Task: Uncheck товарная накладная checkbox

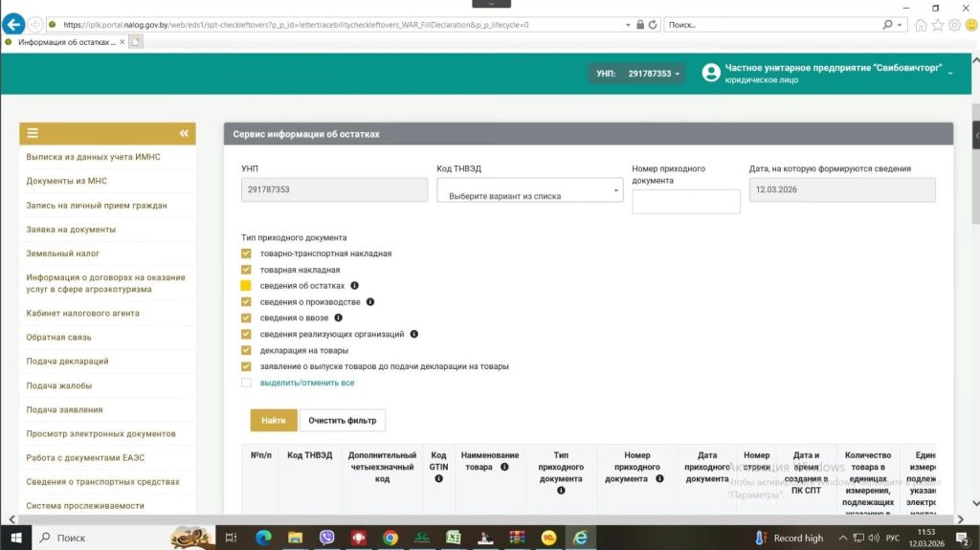Action: click(246, 270)
